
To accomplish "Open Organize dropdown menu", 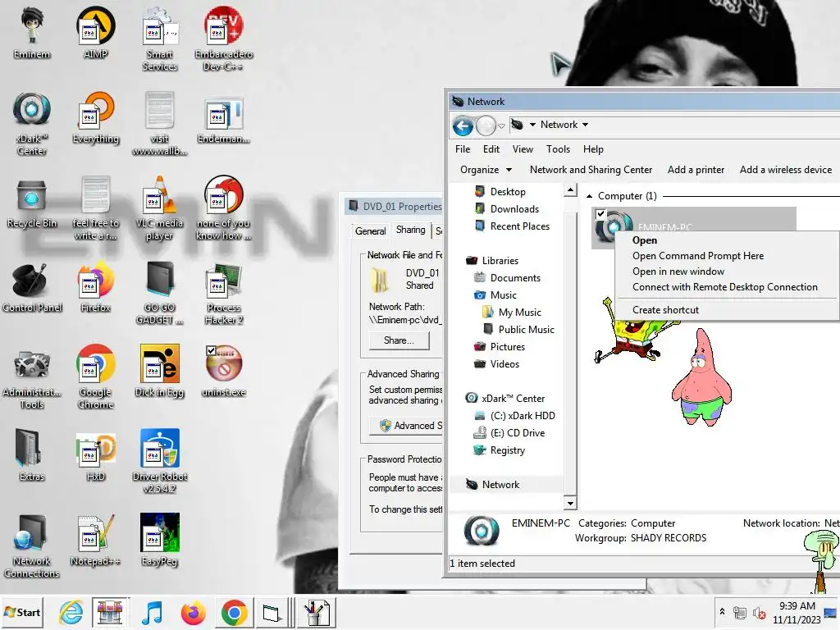I will pyautogui.click(x=486, y=170).
